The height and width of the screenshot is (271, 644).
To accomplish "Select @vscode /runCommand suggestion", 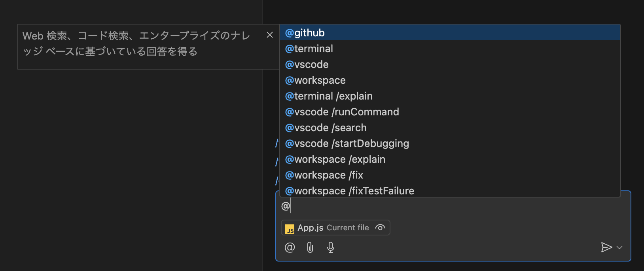I will click(450, 112).
